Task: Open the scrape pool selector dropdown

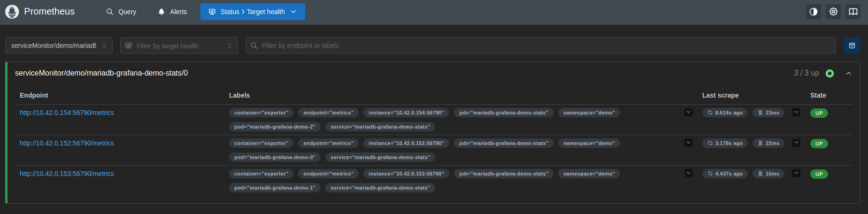Action: (x=59, y=46)
